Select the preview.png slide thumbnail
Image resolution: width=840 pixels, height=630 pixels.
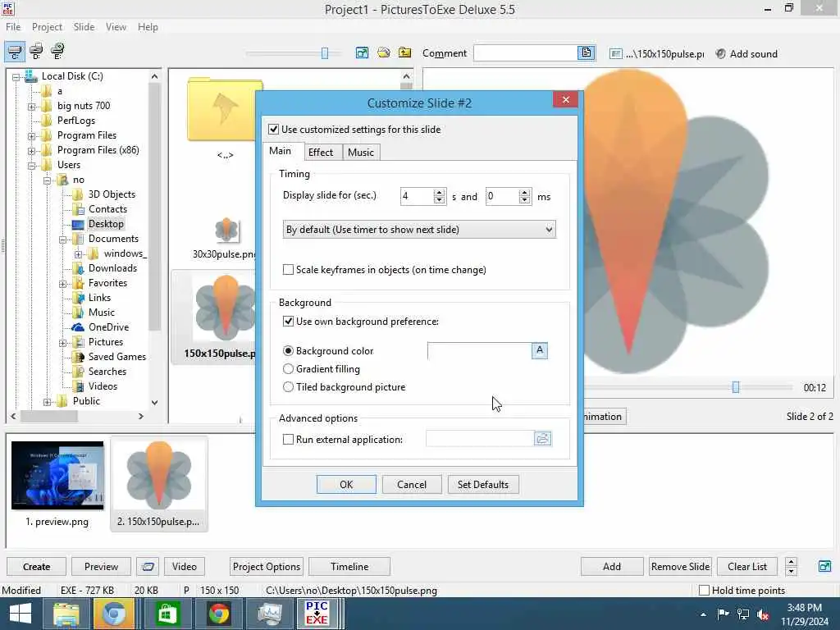57,475
